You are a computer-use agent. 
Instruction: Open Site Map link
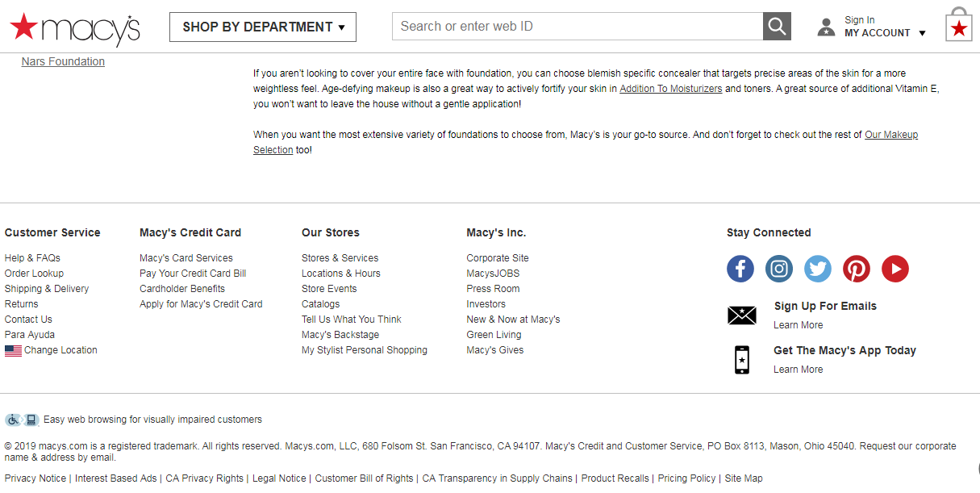(744, 478)
